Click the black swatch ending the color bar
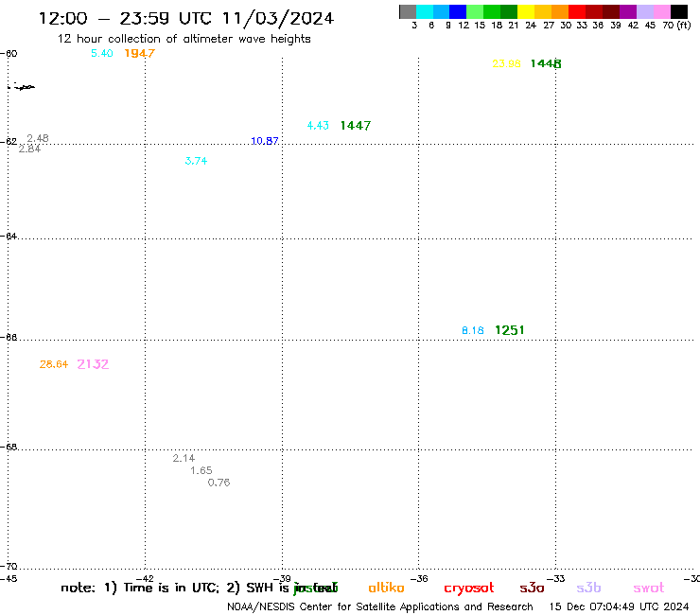This screenshot has width=700, height=615. [679, 11]
